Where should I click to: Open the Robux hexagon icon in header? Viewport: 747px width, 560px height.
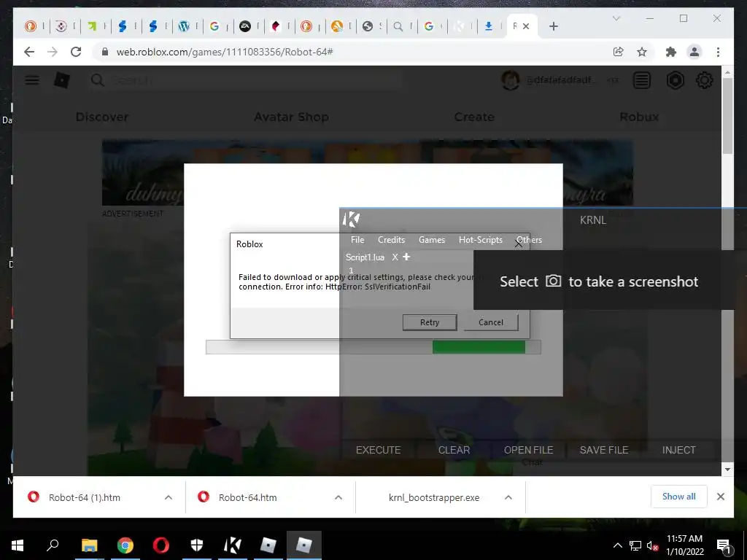(675, 80)
